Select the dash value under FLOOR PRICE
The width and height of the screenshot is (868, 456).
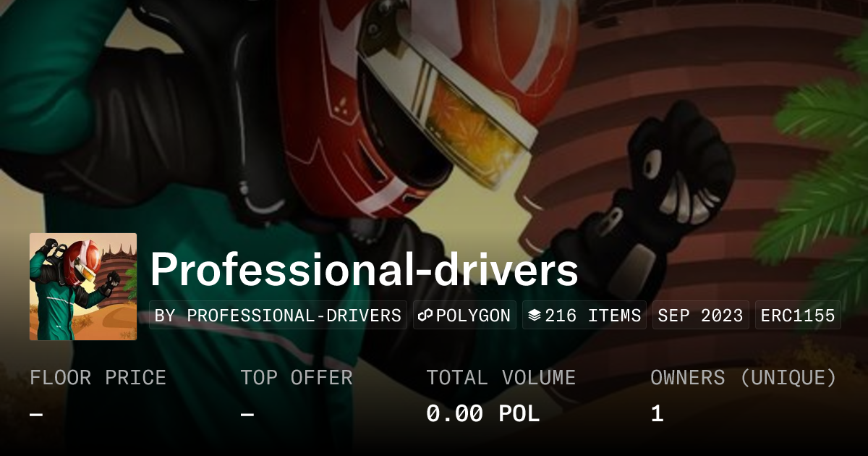pos(36,414)
